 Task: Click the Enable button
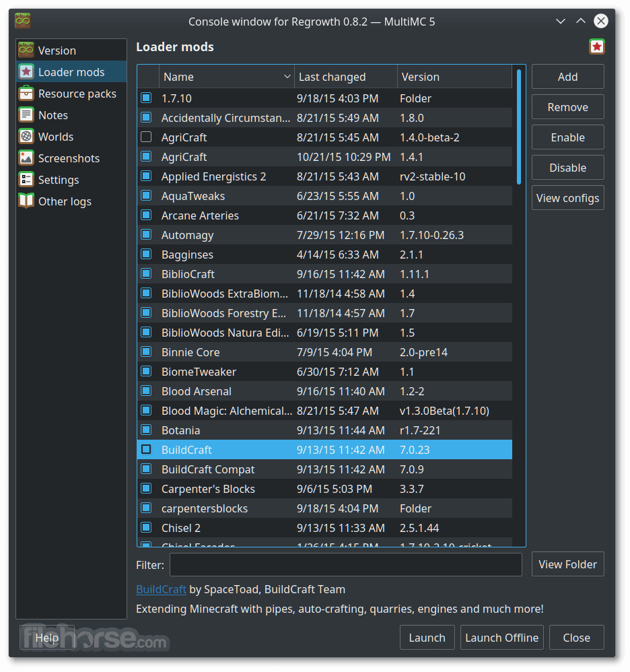click(x=567, y=137)
